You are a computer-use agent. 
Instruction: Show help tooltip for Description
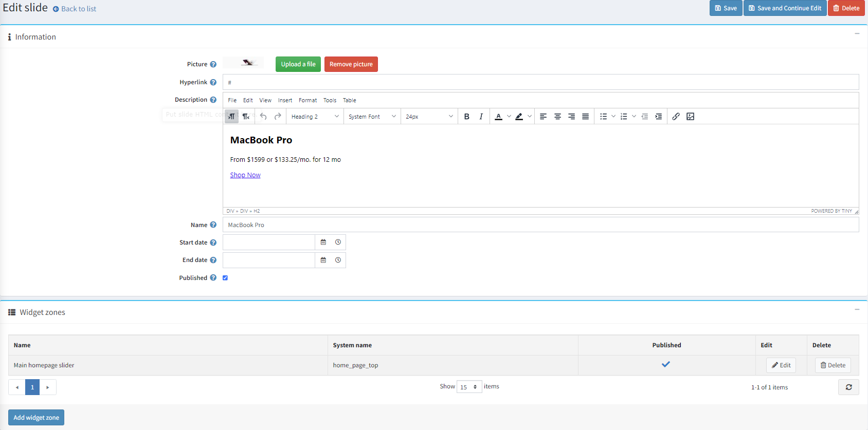click(x=213, y=100)
